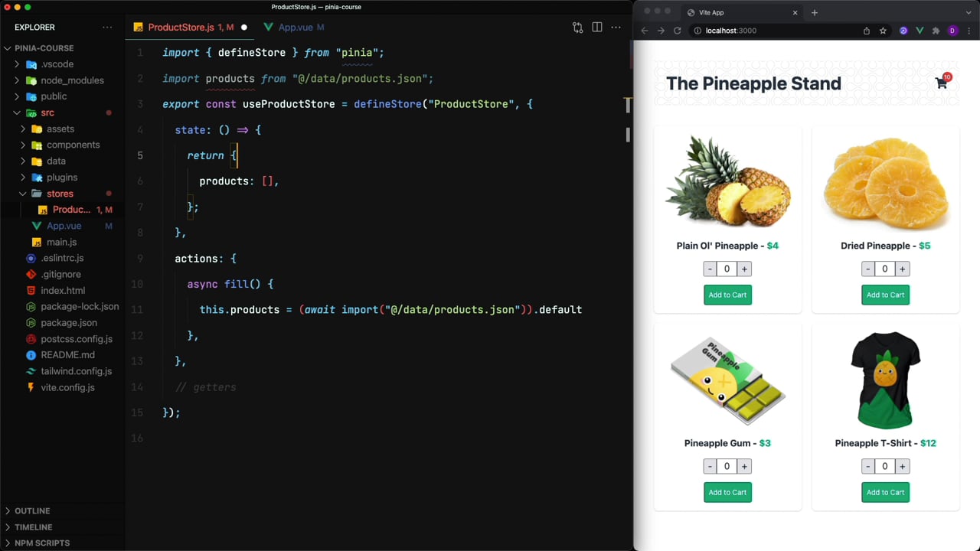Image resolution: width=980 pixels, height=551 pixels.
Task: Click the Dried Pineapple product image
Action: coord(886,184)
